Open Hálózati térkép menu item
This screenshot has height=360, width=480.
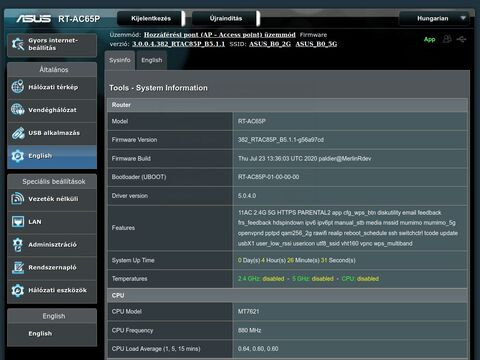52,87
